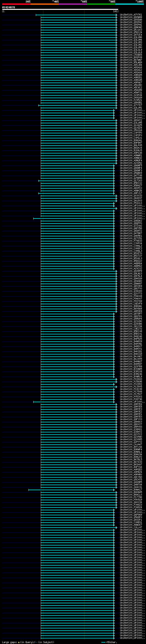146x644 pixels.
Task: Click the UniRef100_P17507 label
Action: [131, 394]
